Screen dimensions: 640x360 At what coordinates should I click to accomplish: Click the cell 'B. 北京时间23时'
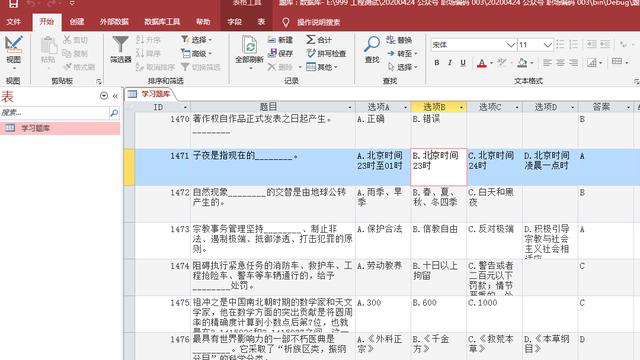[438, 167]
